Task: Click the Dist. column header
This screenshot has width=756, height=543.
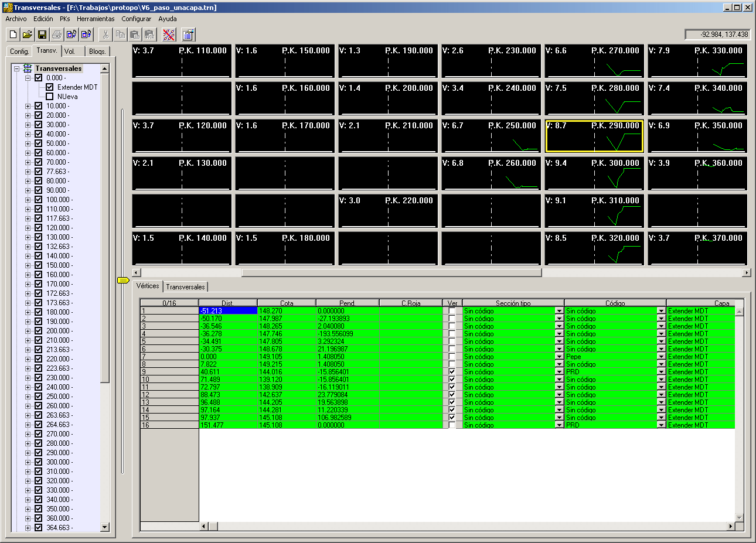Action: tap(227, 303)
